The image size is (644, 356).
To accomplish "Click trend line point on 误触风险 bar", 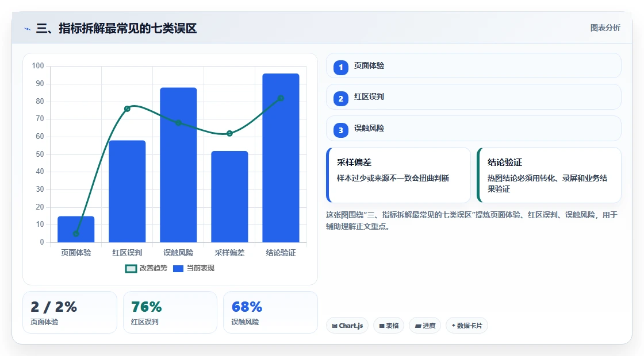I will click(x=178, y=123).
